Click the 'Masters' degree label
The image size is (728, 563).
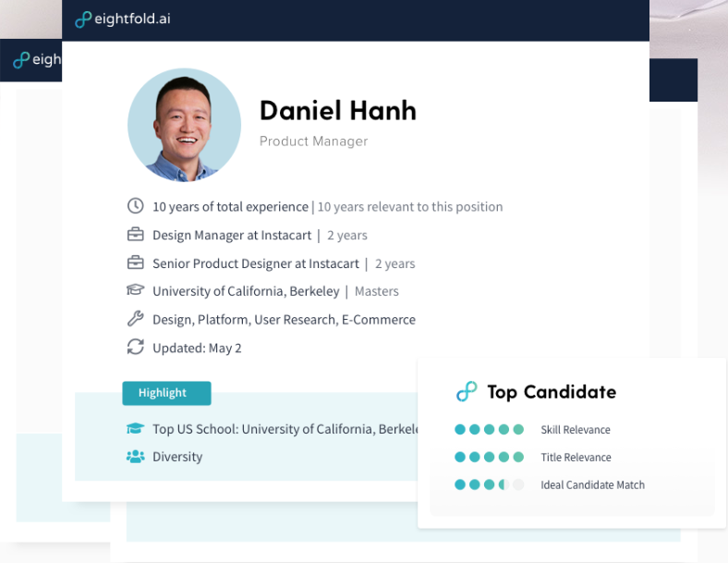(377, 291)
